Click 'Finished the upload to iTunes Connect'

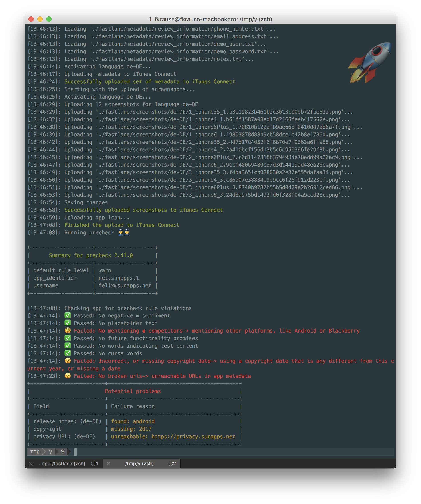click(122, 225)
